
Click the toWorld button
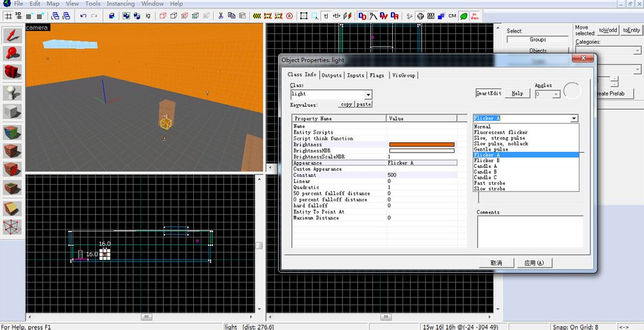(x=607, y=30)
